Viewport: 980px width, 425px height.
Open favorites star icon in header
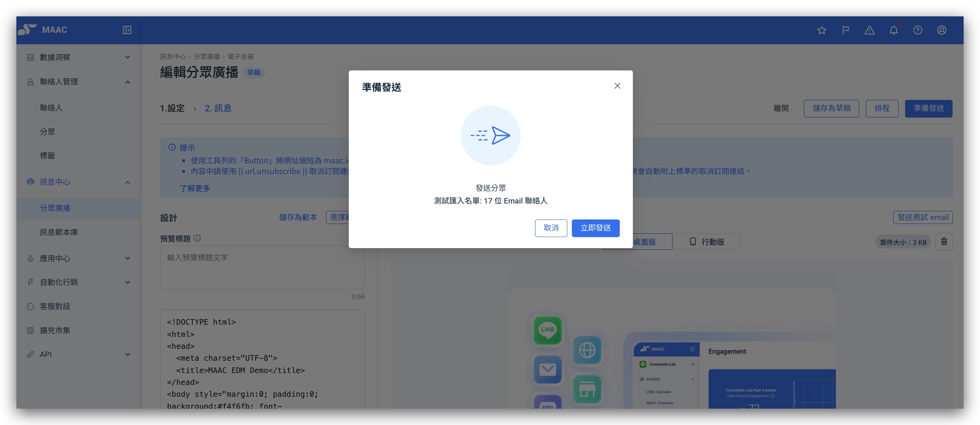click(x=822, y=30)
